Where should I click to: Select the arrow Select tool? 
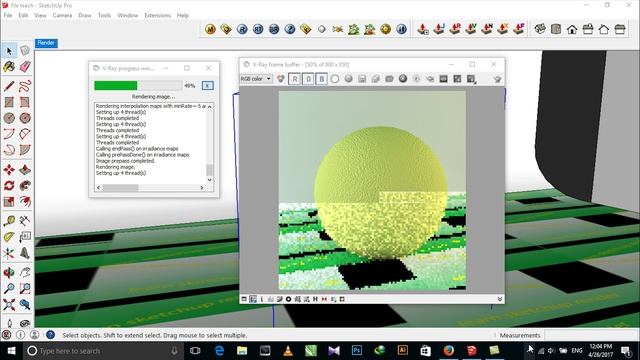(x=9, y=51)
